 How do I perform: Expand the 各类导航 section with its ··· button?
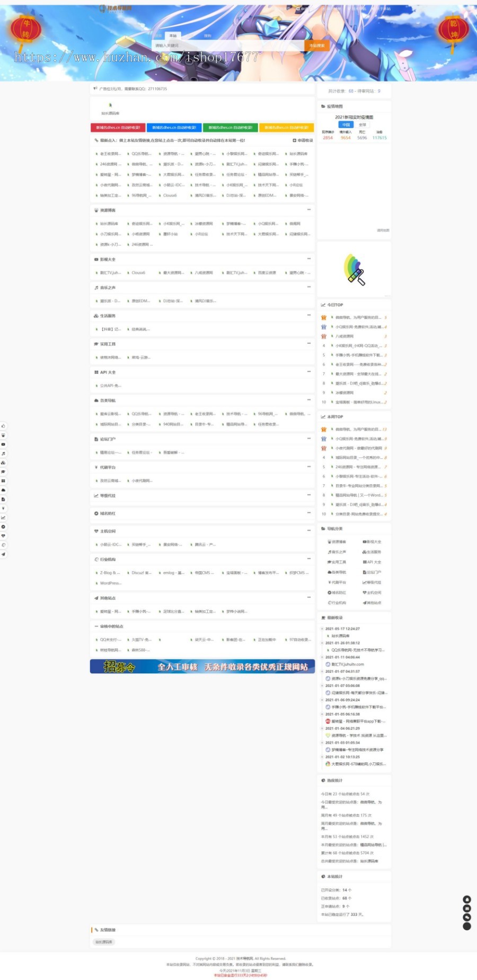pos(308,400)
